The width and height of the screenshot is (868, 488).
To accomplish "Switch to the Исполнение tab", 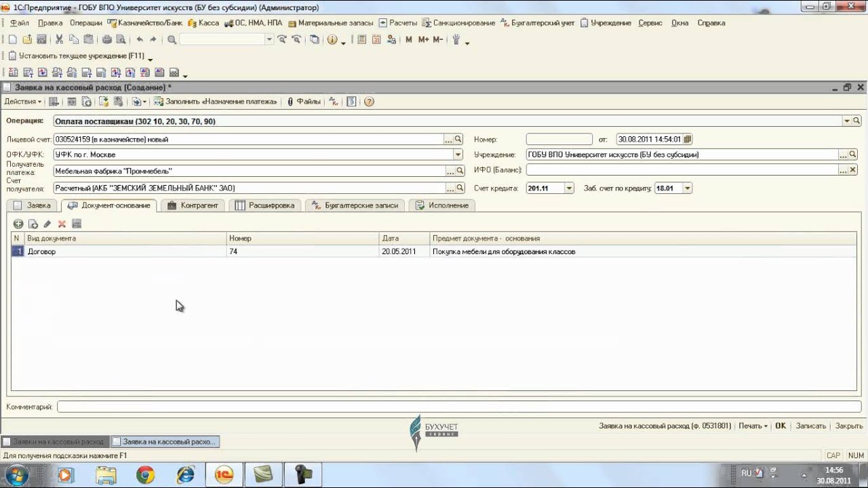I will coord(442,205).
